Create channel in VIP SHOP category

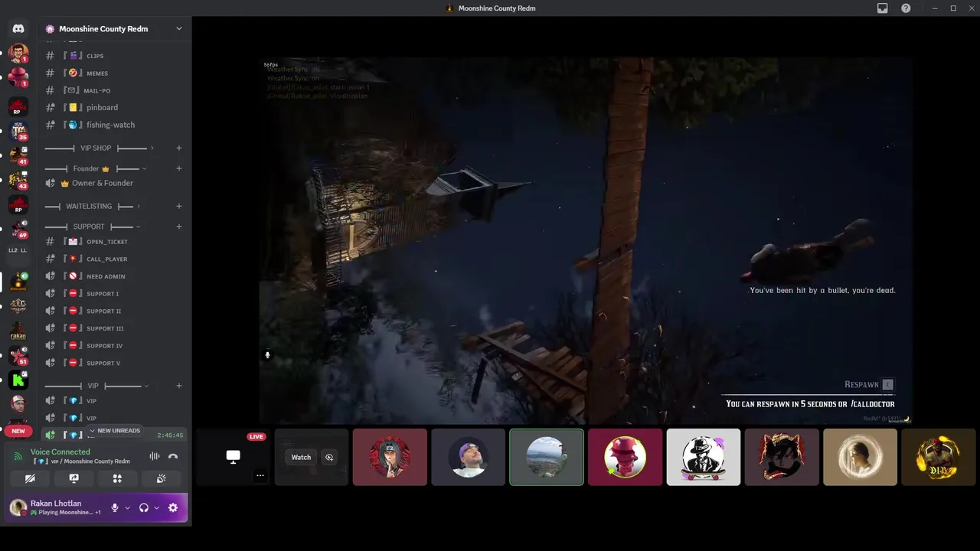pyautogui.click(x=178, y=148)
